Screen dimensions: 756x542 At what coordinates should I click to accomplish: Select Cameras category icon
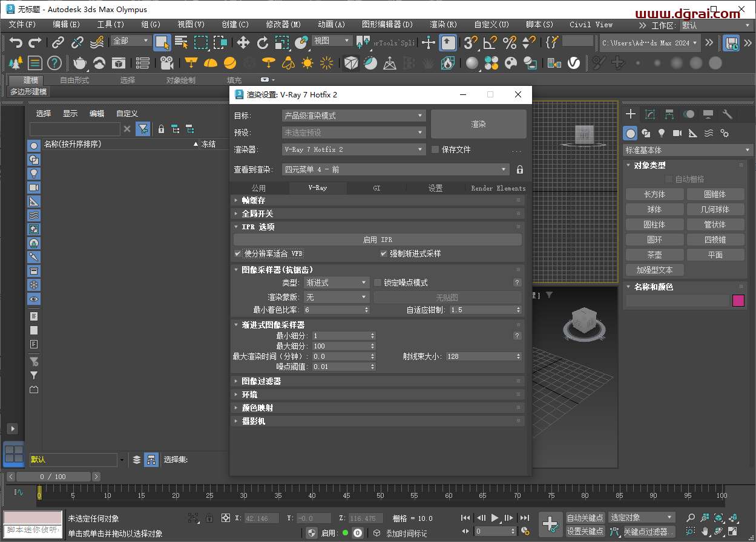677,133
